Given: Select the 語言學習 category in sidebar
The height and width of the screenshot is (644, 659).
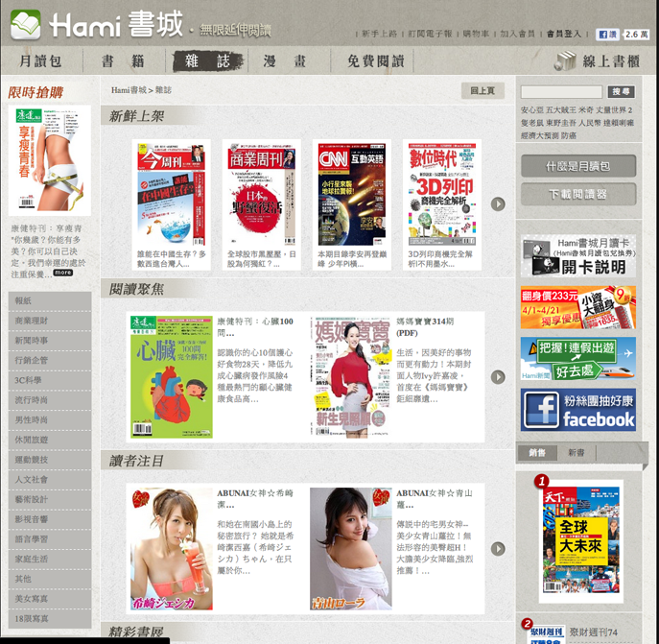Looking at the screenshot, I should [50, 538].
